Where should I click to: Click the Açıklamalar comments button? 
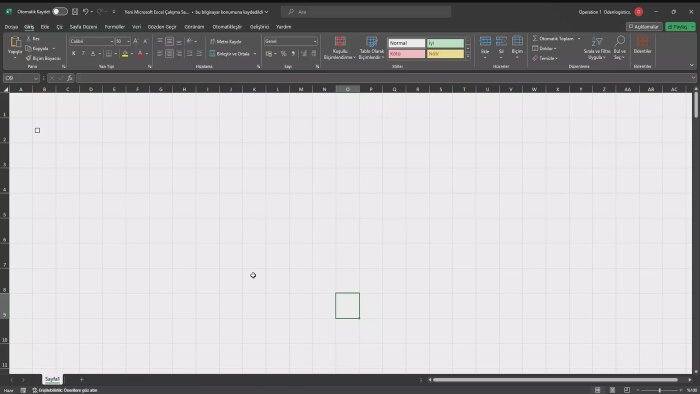point(644,27)
